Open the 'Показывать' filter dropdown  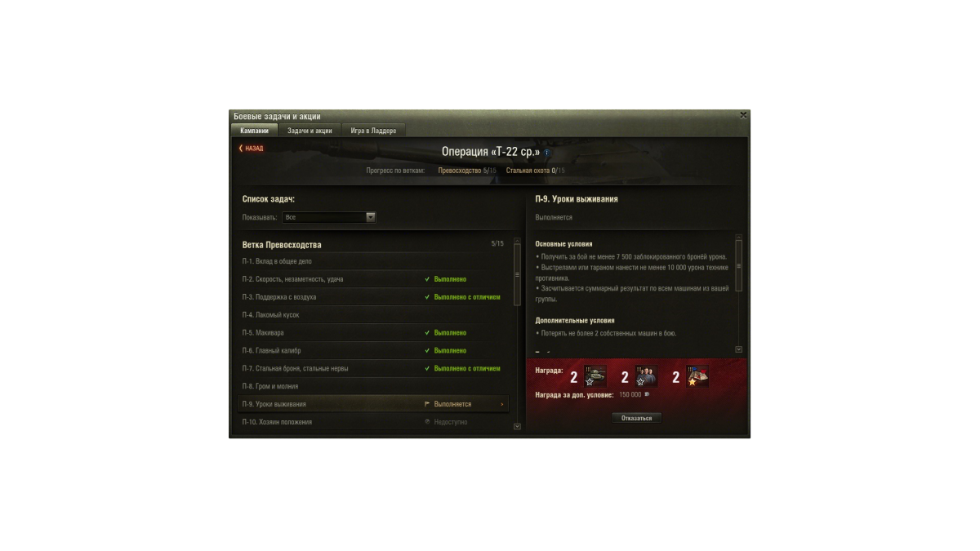[329, 217]
